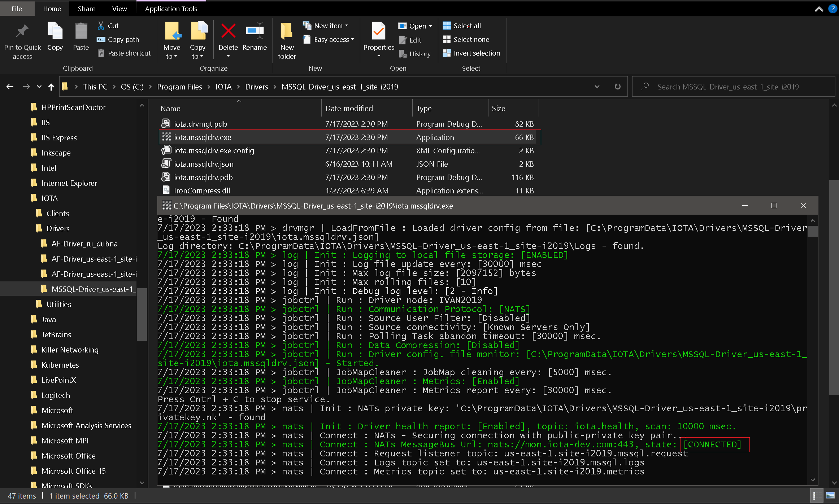The image size is (839, 504).
Task: Expand the chevron after Program Files
Action: coord(209,87)
